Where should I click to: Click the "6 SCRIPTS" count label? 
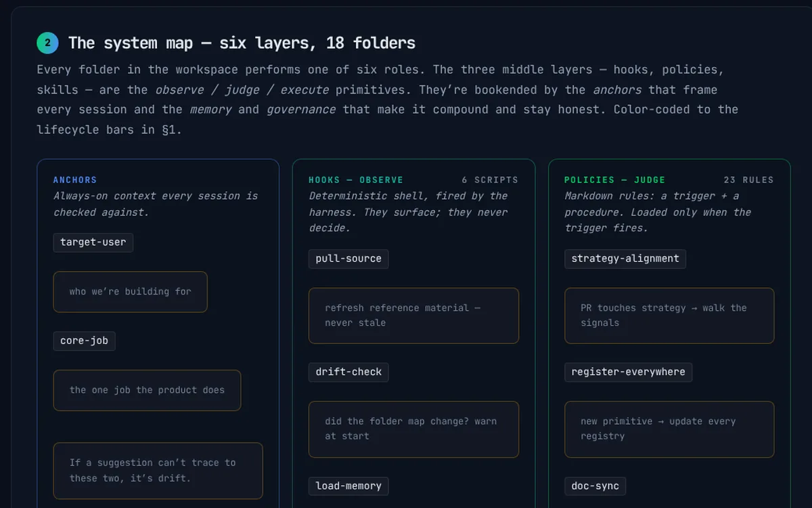click(490, 180)
